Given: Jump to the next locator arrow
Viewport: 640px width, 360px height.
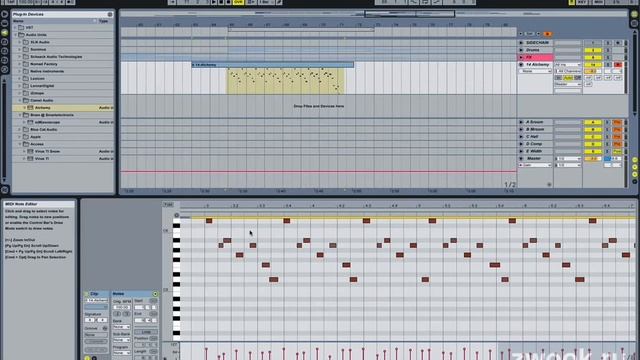Looking at the screenshot, I should [x=538, y=34].
